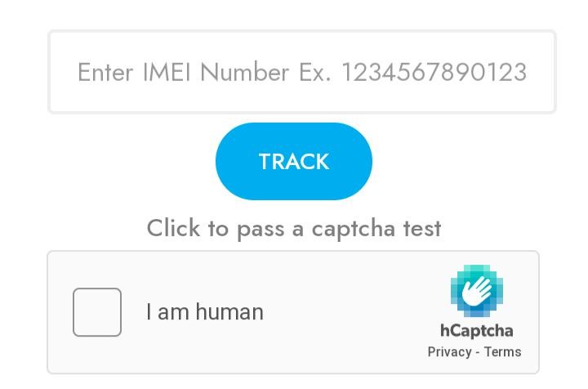Viewport: 588px width, 389px height.
Task: Focus the Enter IMEI Number field
Action: [301, 72]
